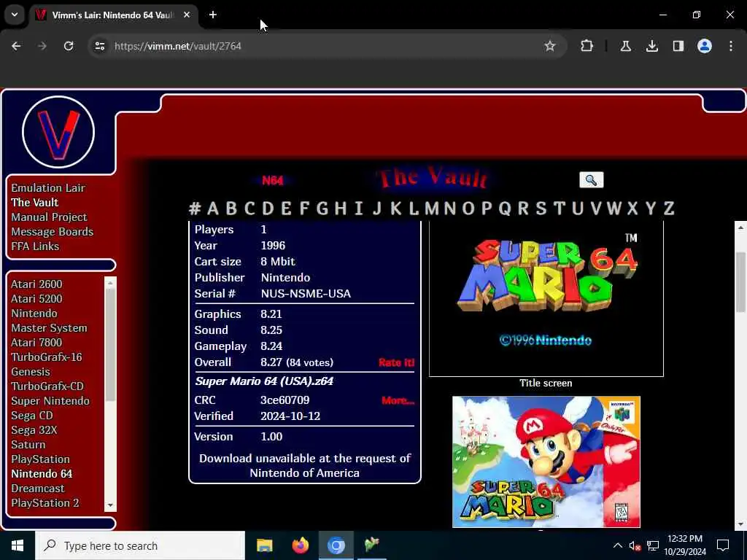Open FFA Links
Screen dimensions: 747x560
(35, 246)
